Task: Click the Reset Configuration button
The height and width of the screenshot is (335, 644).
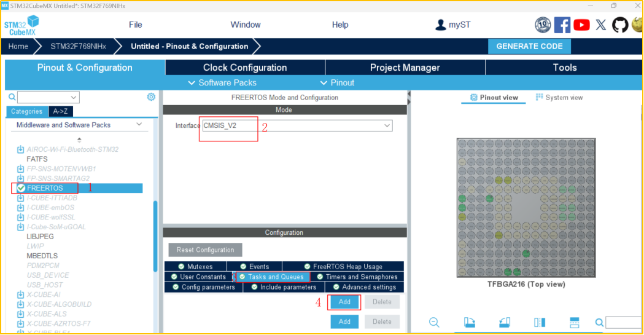Action: pos(206,250)
